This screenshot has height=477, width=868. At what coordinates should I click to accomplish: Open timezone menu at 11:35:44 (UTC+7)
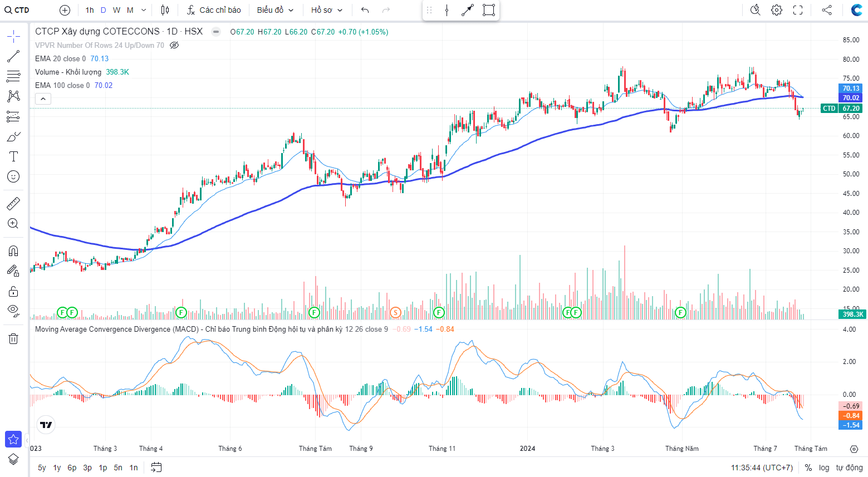pyautogui.click(x=762, y=468)
